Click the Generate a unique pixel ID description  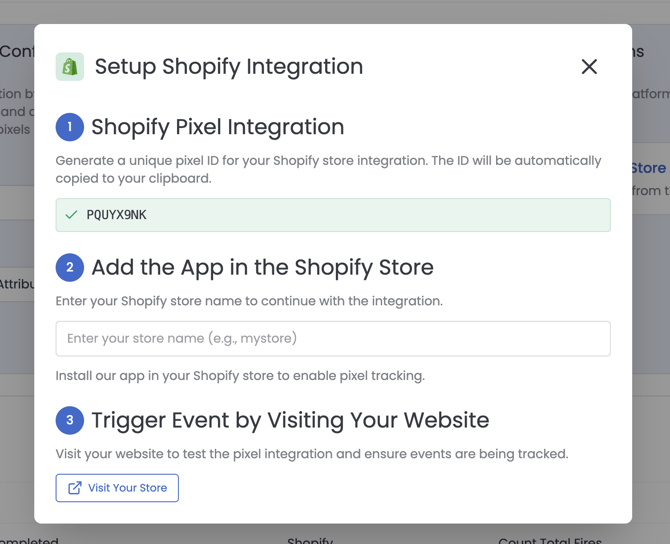pyautogui.click(x=328, y=169)
